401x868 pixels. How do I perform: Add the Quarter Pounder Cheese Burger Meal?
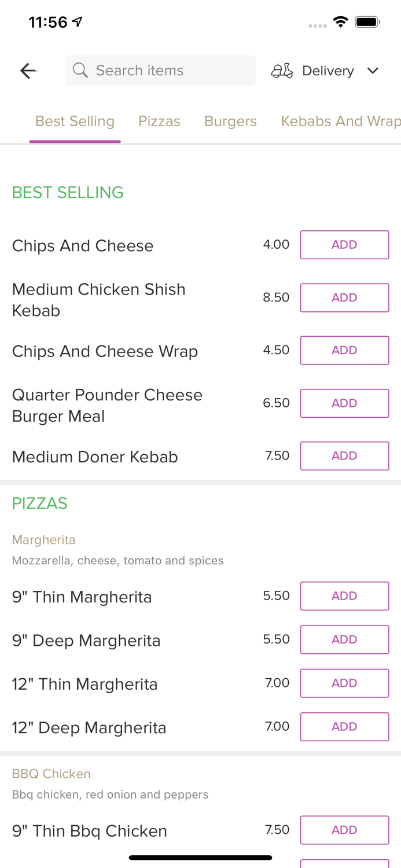point(344,403)
